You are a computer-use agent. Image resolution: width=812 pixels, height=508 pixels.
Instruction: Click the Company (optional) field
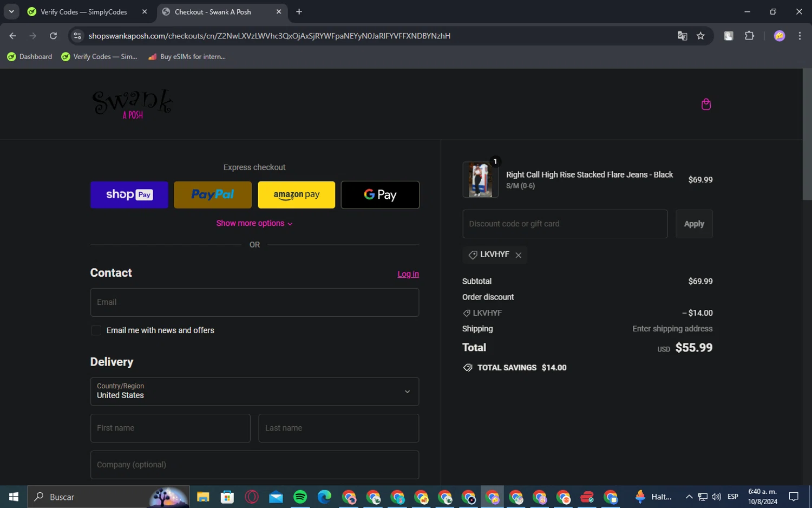[254, 465]
